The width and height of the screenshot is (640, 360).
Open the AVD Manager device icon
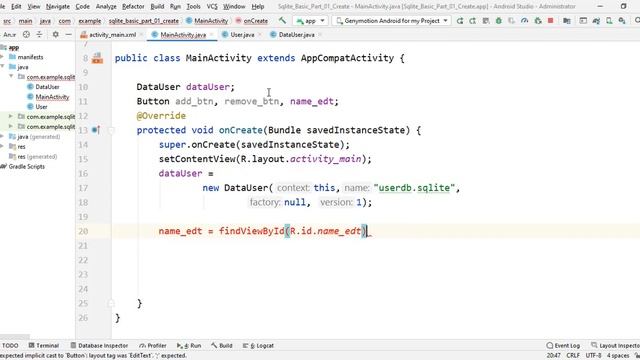click(609, 20)
